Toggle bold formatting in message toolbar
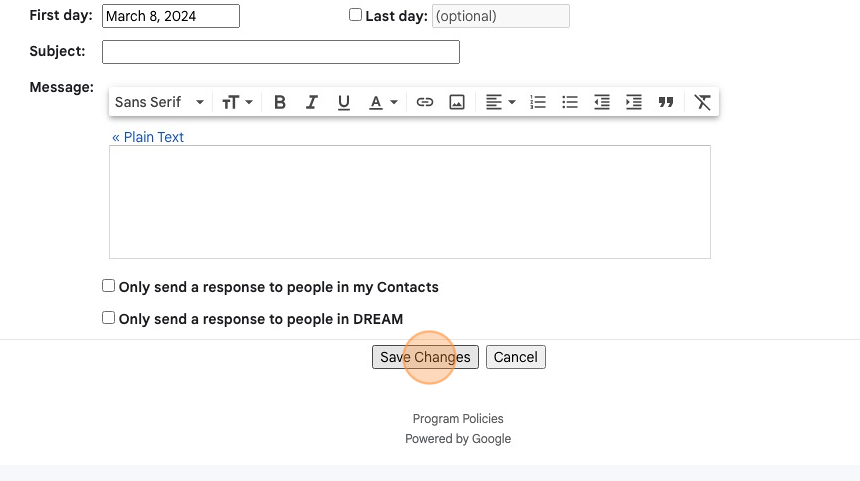Screen dimensions: 860x481 280,102
